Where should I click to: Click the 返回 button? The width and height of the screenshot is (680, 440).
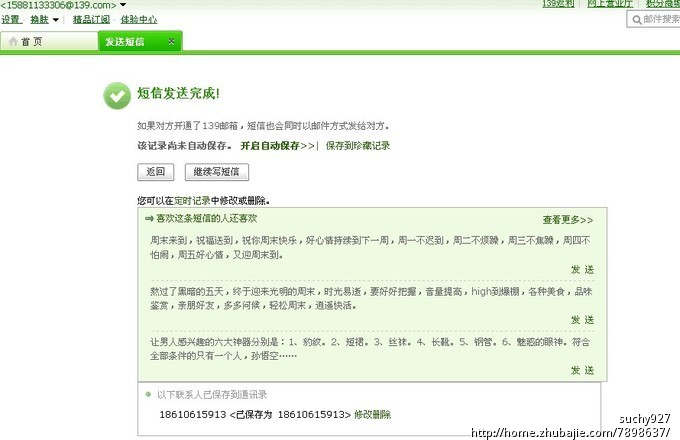click(x=156, y=172)
